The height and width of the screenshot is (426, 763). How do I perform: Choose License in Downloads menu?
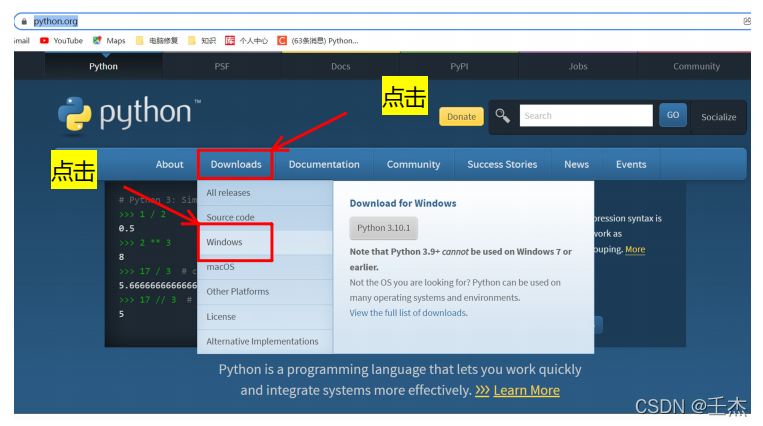(265, 317)
